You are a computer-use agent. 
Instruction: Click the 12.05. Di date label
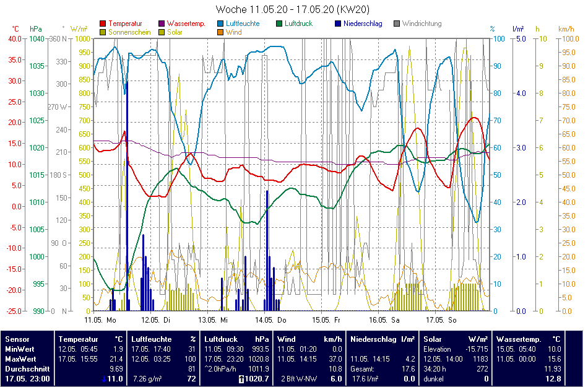(155, 320)
